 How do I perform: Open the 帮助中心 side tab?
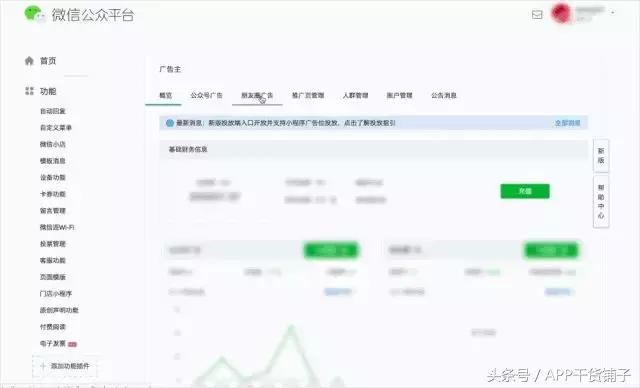[601, 202]
